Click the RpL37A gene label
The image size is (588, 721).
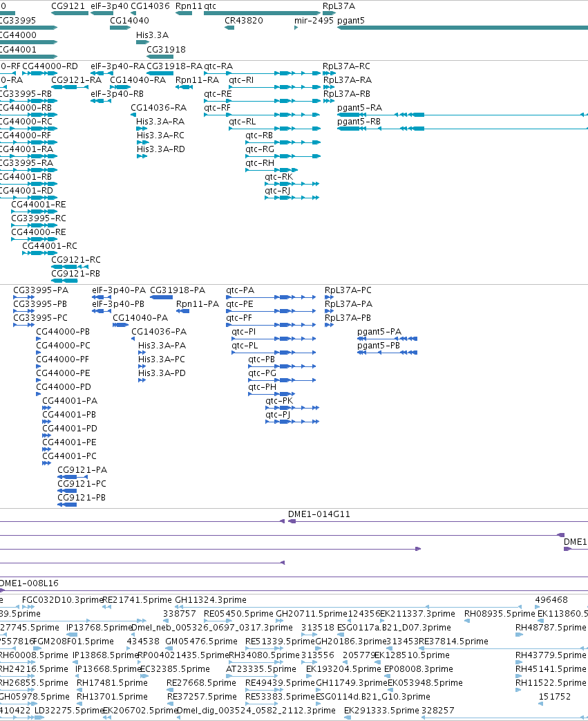[x=339, y=6]
